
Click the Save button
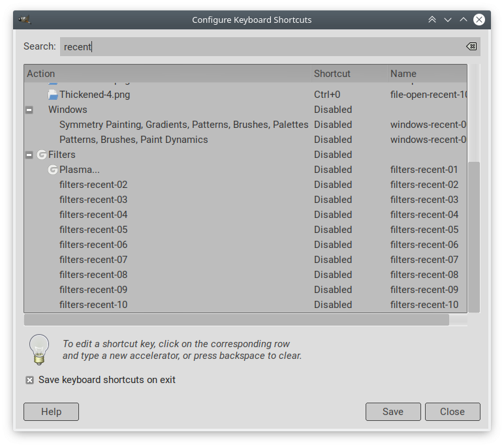click(393, 412)
